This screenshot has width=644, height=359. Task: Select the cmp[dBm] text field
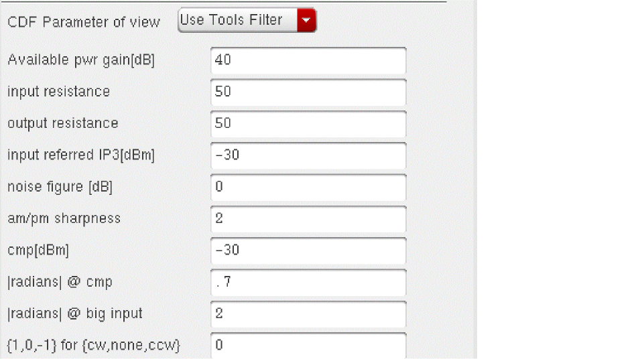click(308, 250)
